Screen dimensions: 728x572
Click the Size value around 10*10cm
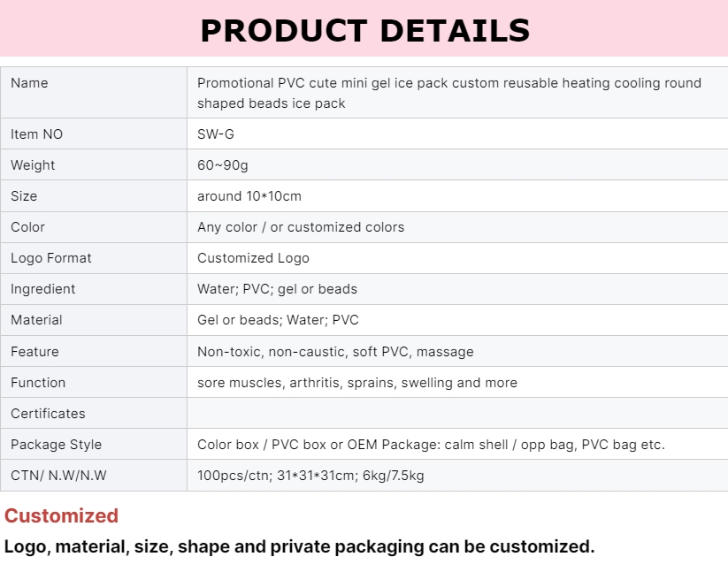pyautogui.click(x=249, y=196)
